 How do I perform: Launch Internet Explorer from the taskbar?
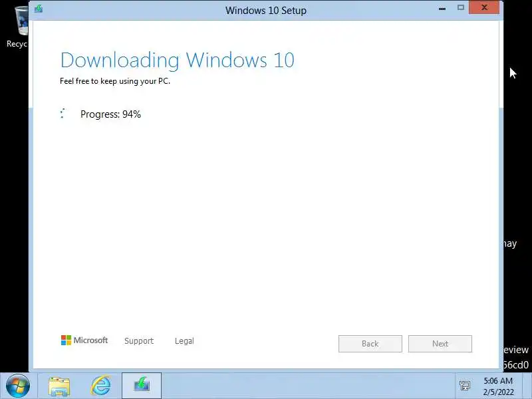101,386
